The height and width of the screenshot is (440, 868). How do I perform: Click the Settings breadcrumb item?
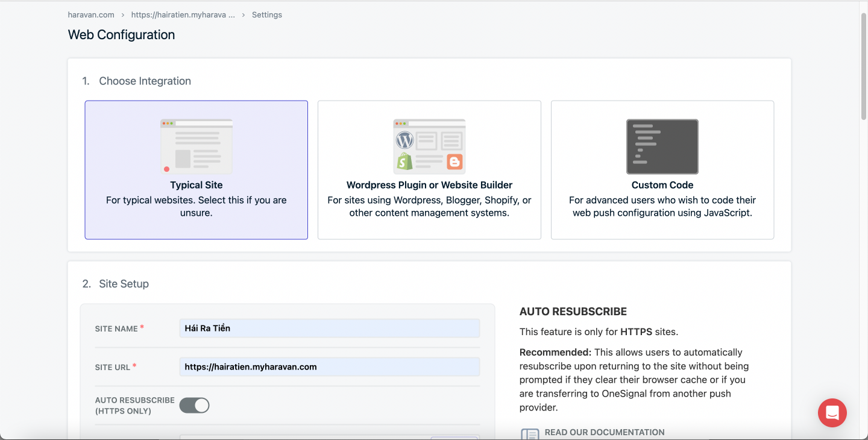click(x=266, y=14)
